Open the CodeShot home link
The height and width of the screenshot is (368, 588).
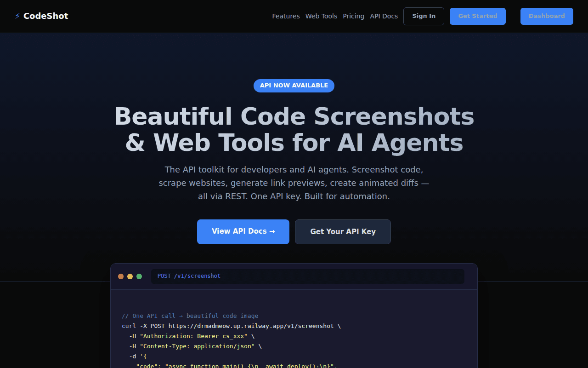point(41,16)
